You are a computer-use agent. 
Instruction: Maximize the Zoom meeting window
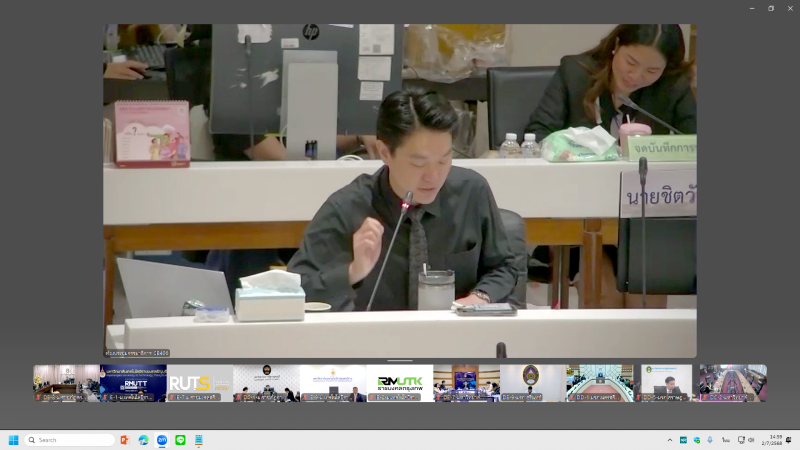tap(770, 8)
